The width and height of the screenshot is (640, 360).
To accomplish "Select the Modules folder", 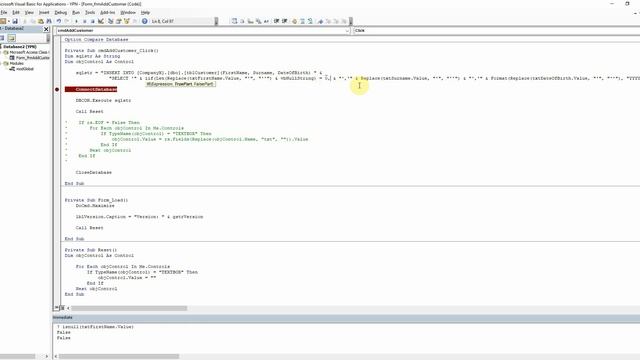I will coord(16,63).
